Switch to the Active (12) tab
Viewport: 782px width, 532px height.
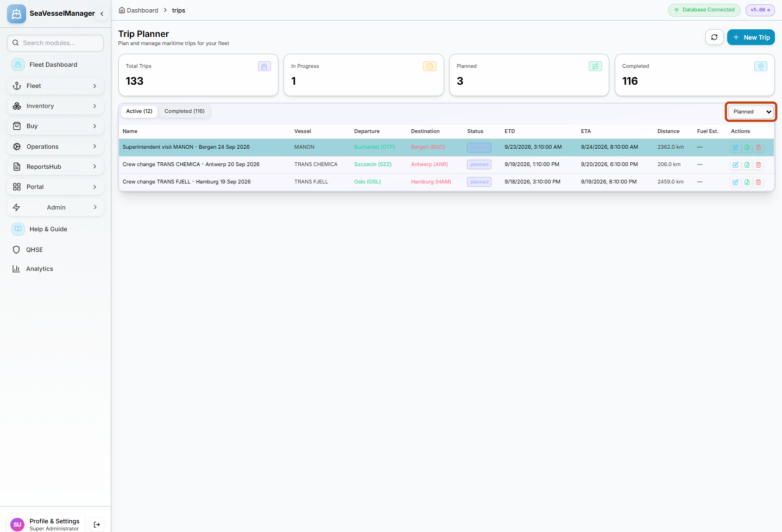coord(139,111)
